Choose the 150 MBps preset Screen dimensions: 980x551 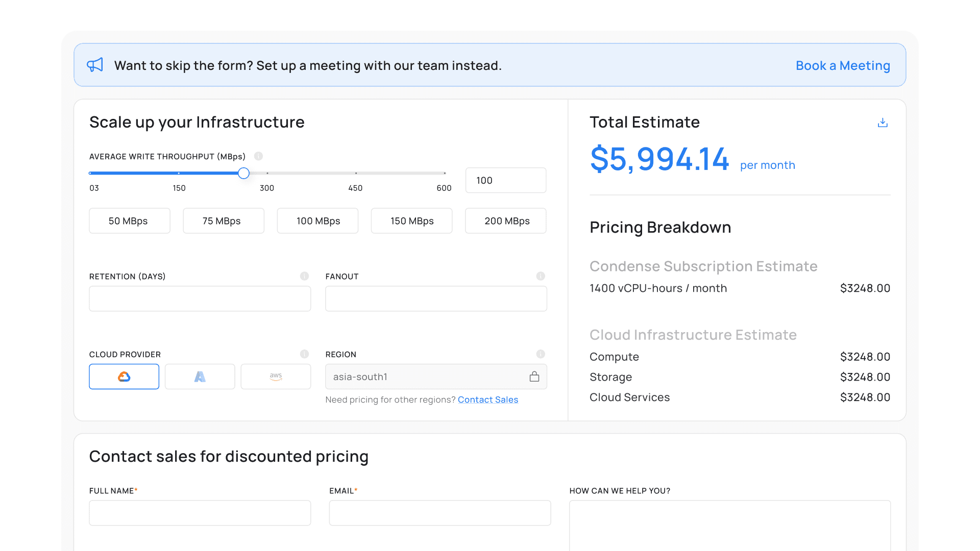click(411, 221)
